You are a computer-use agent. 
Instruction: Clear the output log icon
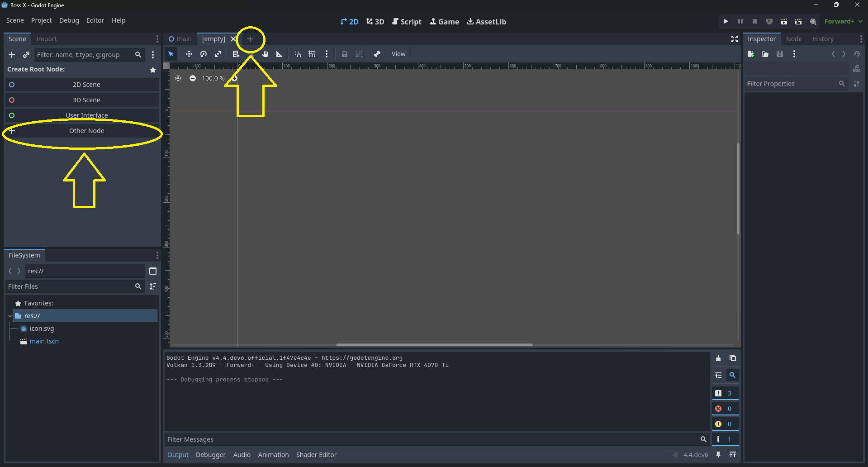click(x=718, y=358)
